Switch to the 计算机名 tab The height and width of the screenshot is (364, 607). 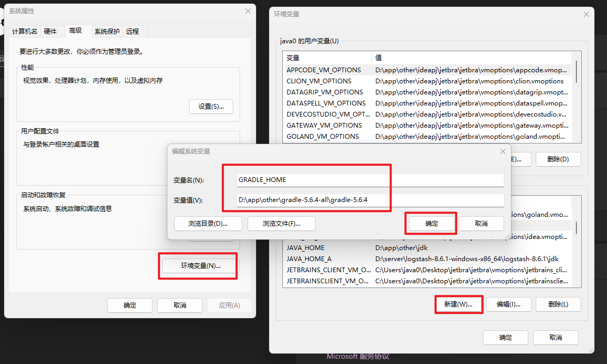(x=25, y=32)
